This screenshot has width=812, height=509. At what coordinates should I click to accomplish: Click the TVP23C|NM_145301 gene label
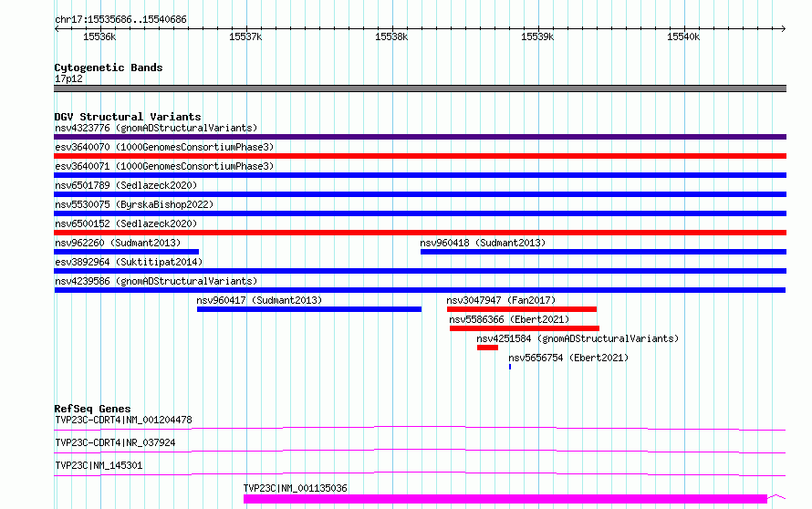99,465
